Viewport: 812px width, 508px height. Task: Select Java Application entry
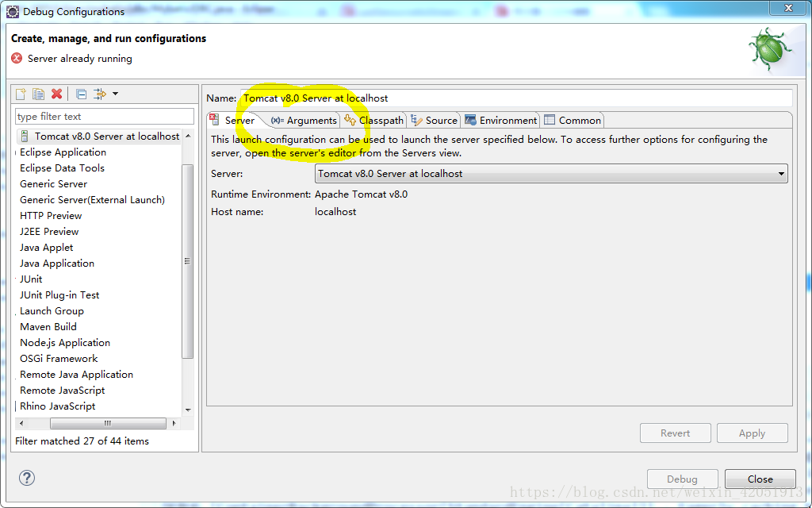[57, 264]
